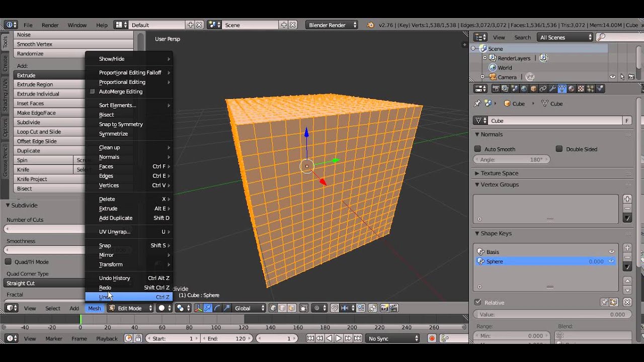Viewport: 644px width, 362px height.
Task: Open Undo History menu entry
Action: click(x=129, y=278)
